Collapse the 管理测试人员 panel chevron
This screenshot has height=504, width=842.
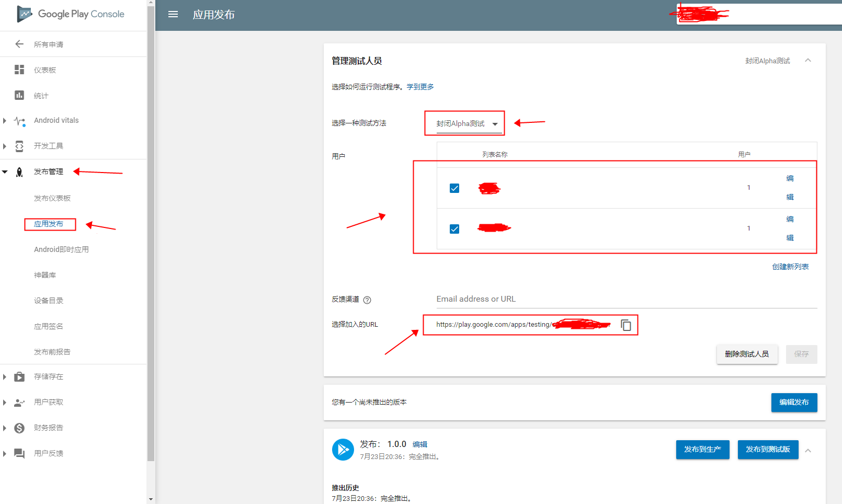click(x=808, y=61)
